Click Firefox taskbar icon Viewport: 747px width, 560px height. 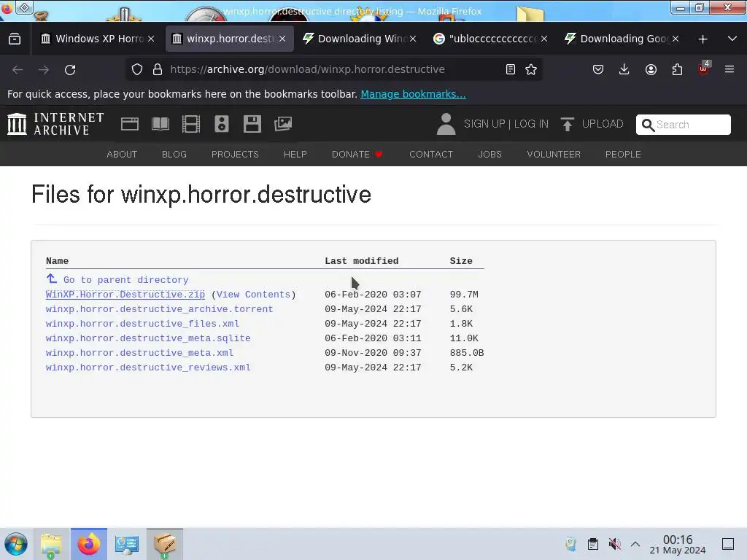click(x=89, y=544)
